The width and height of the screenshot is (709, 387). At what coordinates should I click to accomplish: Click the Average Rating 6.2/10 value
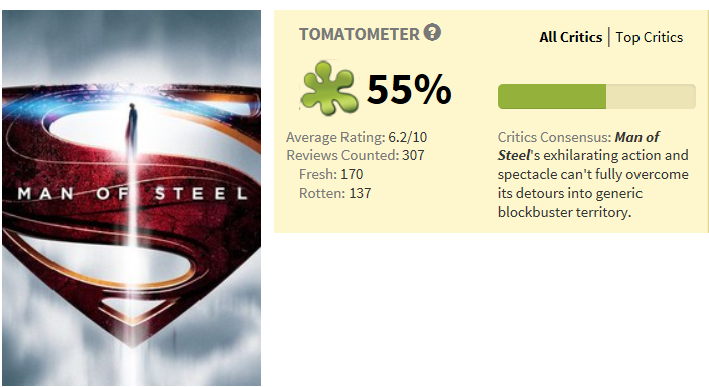[407, 137]
